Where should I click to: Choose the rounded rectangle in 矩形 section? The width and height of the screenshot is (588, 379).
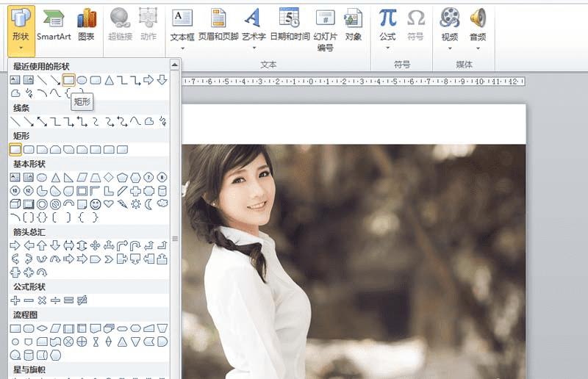pyautogui.click(x=29, y=150)
